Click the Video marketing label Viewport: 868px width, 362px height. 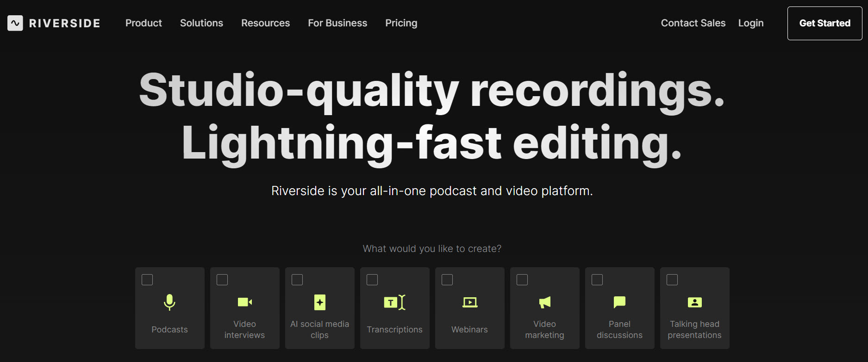point(545,330)
